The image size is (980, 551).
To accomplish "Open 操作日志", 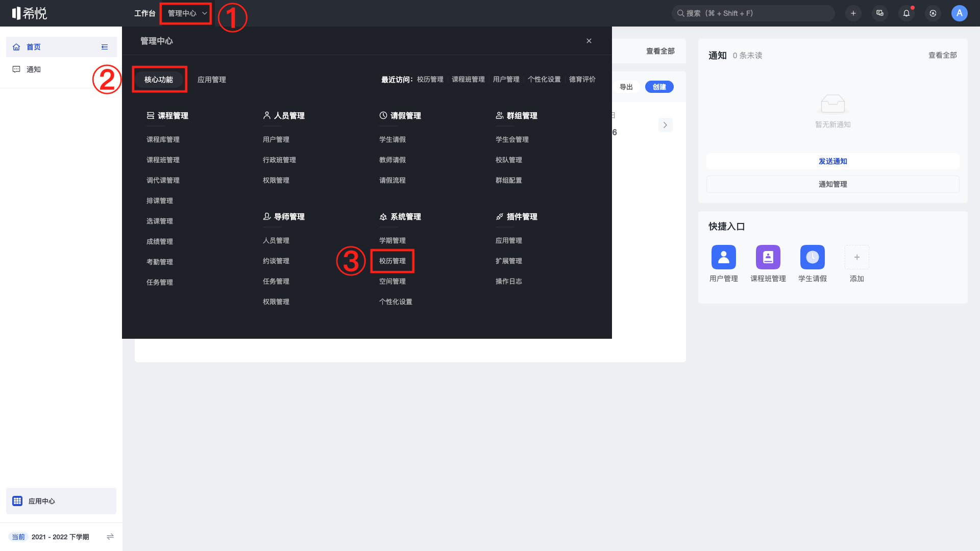I will pos(509,281).
